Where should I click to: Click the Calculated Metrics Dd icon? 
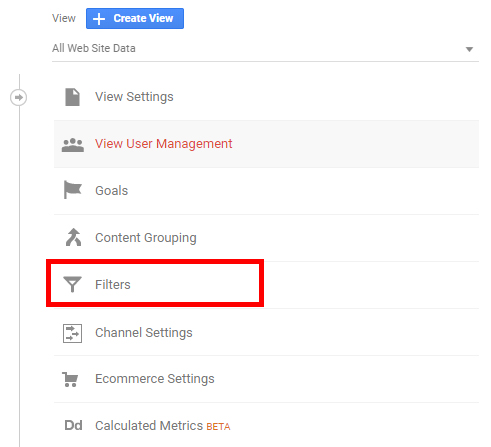73,425
